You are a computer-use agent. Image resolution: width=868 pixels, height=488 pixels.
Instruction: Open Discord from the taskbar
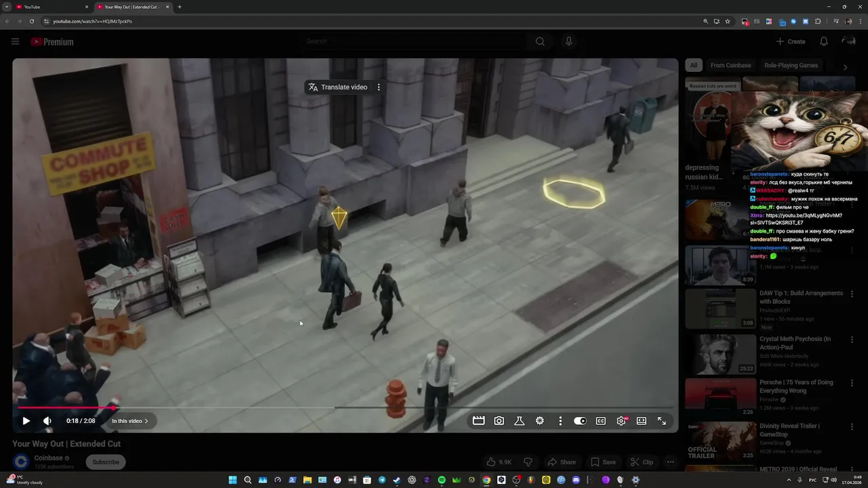[576, 480]
